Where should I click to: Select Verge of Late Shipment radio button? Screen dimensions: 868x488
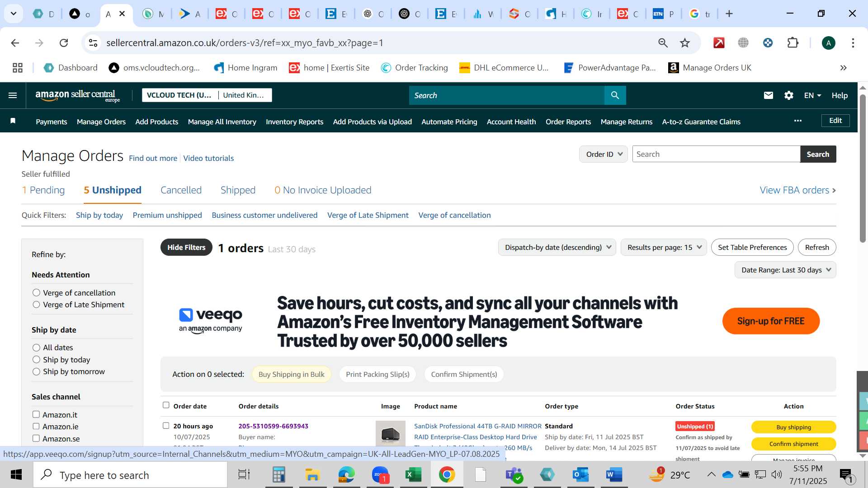pos(36,305)
